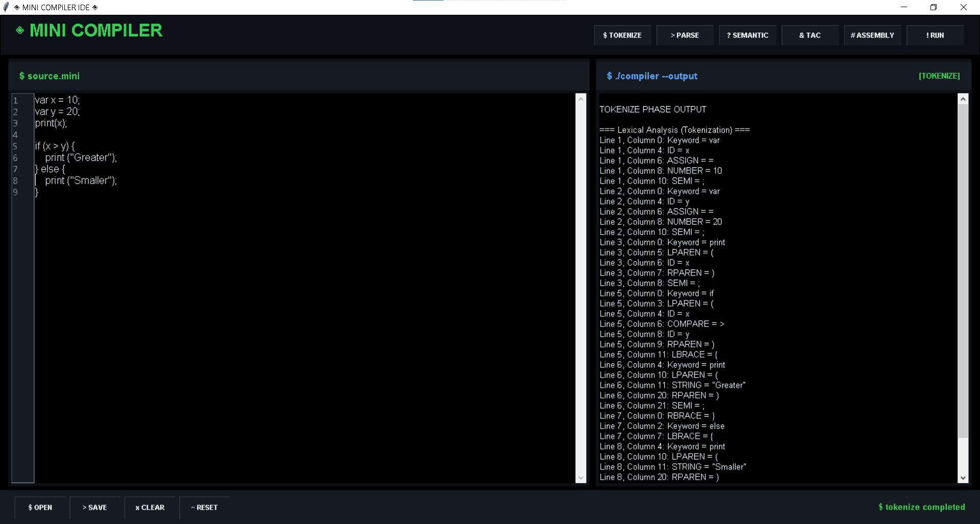This screenshot has width=980, height=524.
Task: Open a source file with OPEN button
Action: (x=40, y=507)
